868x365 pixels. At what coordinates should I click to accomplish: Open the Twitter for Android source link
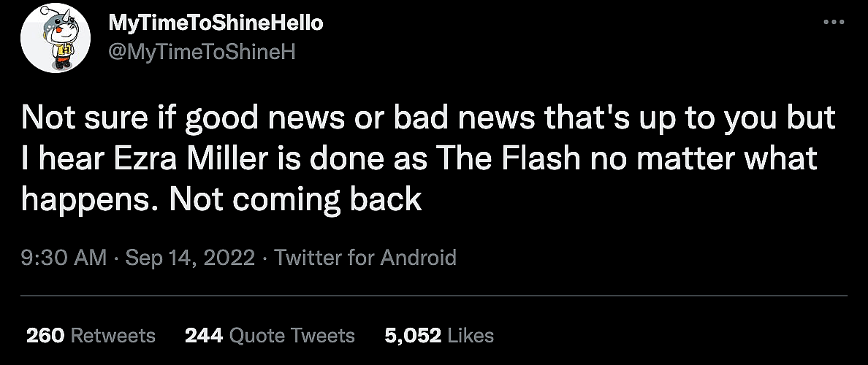pos(365,257)
